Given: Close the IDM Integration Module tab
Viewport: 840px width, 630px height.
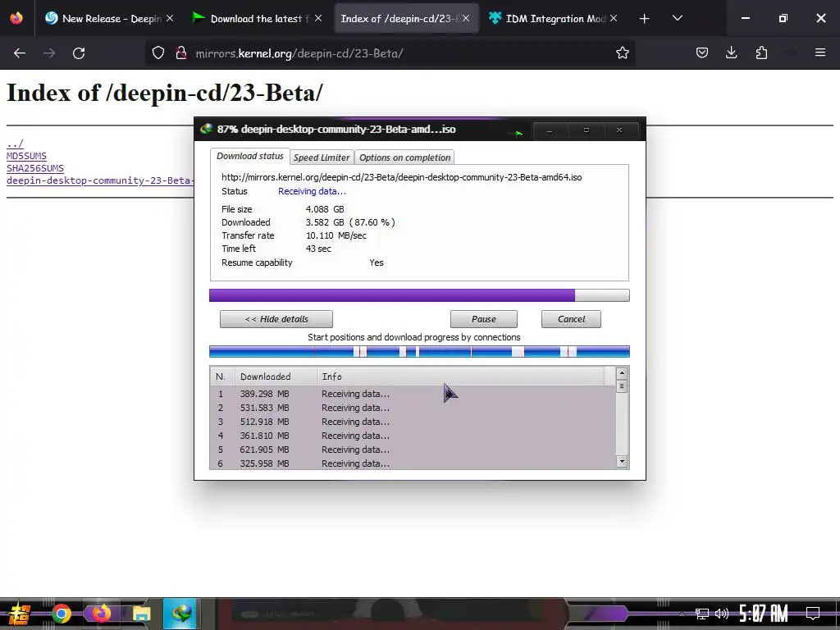Looking at the screenshot, I should click(614, 19).
